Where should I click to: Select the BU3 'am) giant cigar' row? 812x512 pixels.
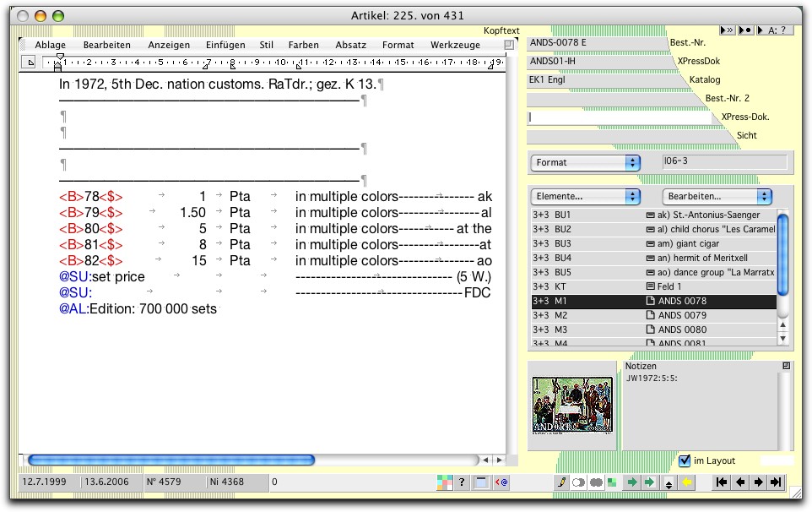654,243
